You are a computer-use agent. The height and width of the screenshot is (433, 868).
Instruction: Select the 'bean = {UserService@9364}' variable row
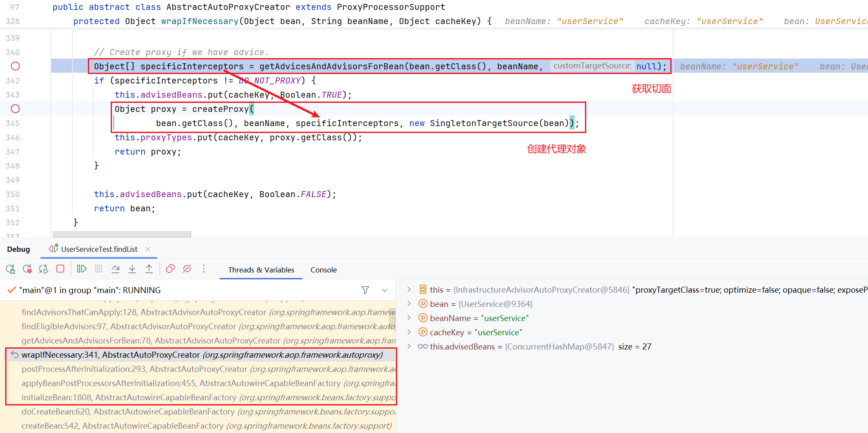(632, 304)
